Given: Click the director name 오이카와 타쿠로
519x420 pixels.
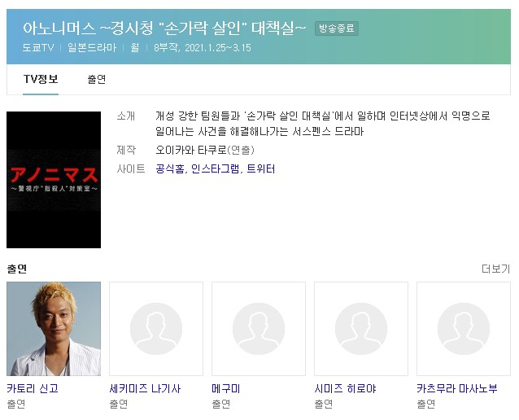Looking at the screenshot, I should point(191,150).
